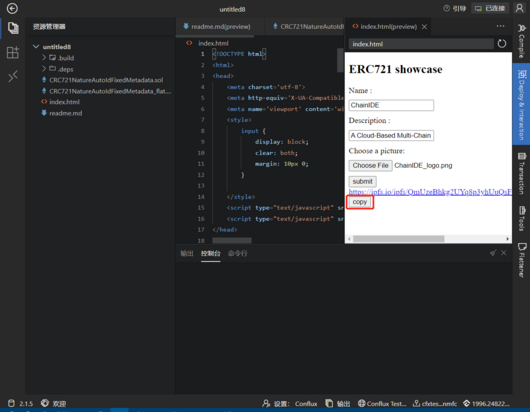Viewport: 530px width, 412px height.
Task: Click the submit button
Action: point(362,181)
